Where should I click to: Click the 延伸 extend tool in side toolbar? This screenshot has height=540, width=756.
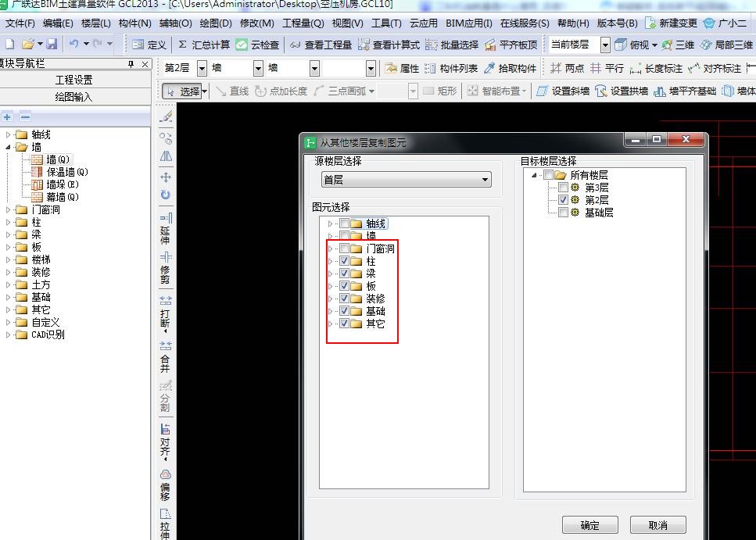pos(166,228)
